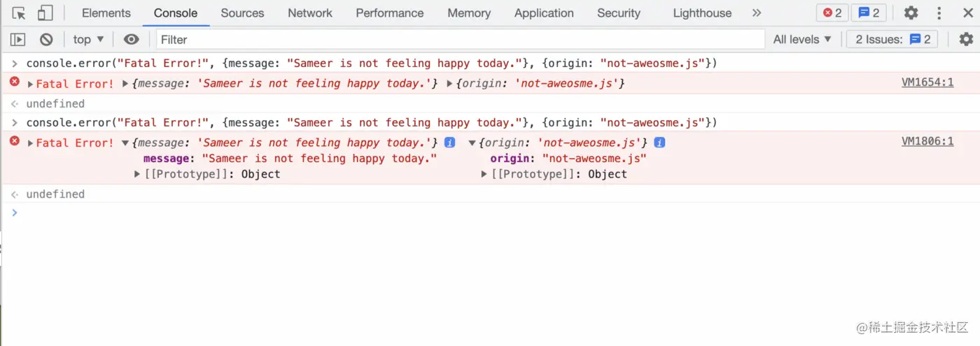Click the clear console icon
The image size is (980, 346).
tap(46, 40)
